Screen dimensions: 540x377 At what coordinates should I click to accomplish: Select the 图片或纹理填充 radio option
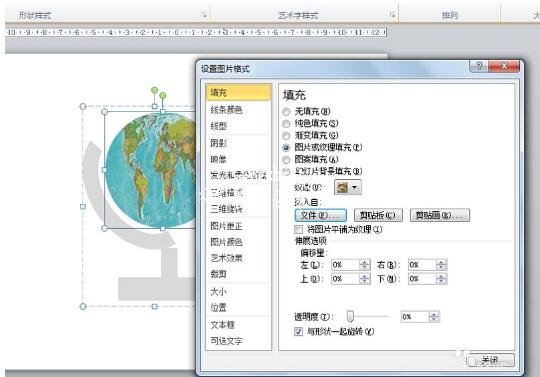[286, 147]
